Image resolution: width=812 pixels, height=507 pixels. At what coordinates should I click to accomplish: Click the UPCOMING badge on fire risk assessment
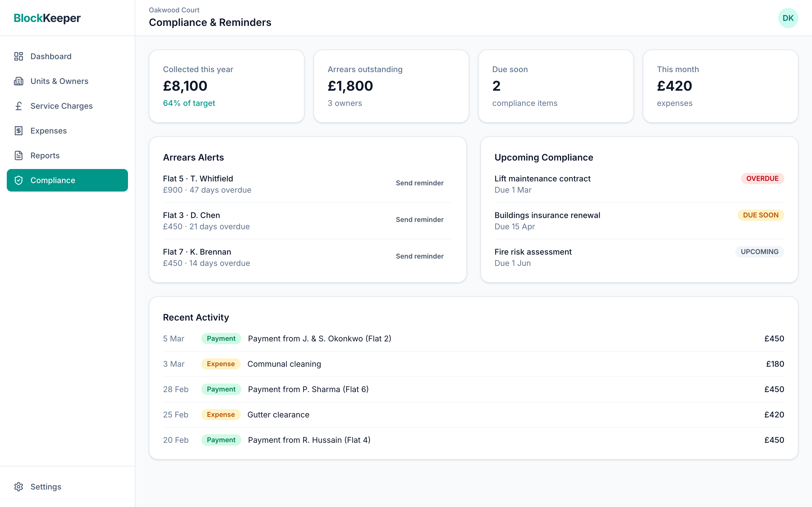click(x=759, y=252)
